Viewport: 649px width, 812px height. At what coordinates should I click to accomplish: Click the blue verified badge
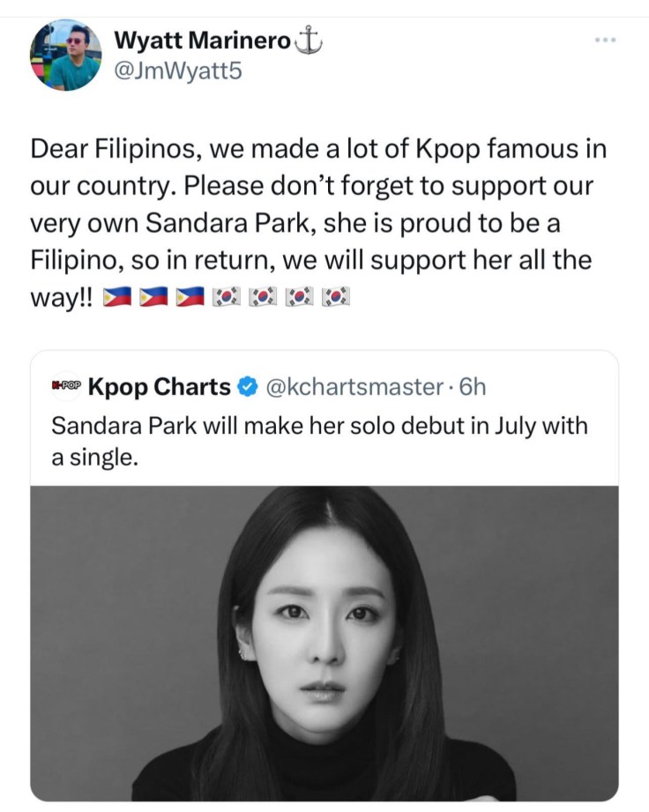[249, 386]
